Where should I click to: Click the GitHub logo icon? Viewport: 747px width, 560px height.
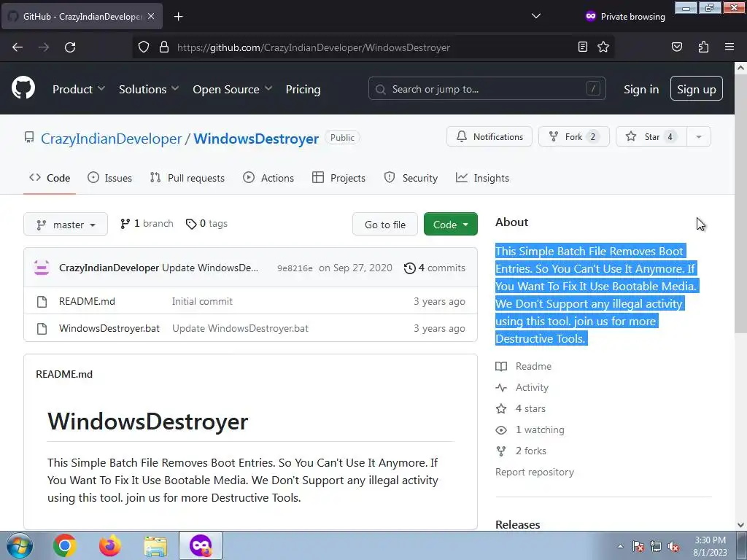click(23, 87)
